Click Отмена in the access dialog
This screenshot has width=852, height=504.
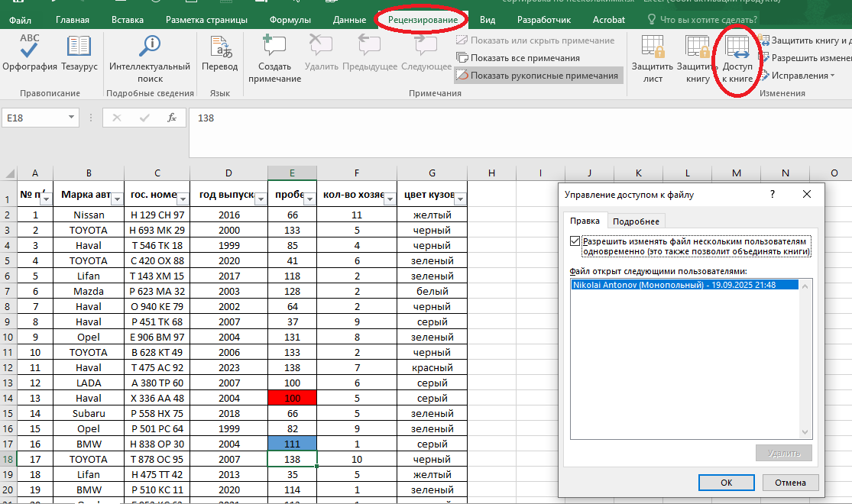click(790, 483)
